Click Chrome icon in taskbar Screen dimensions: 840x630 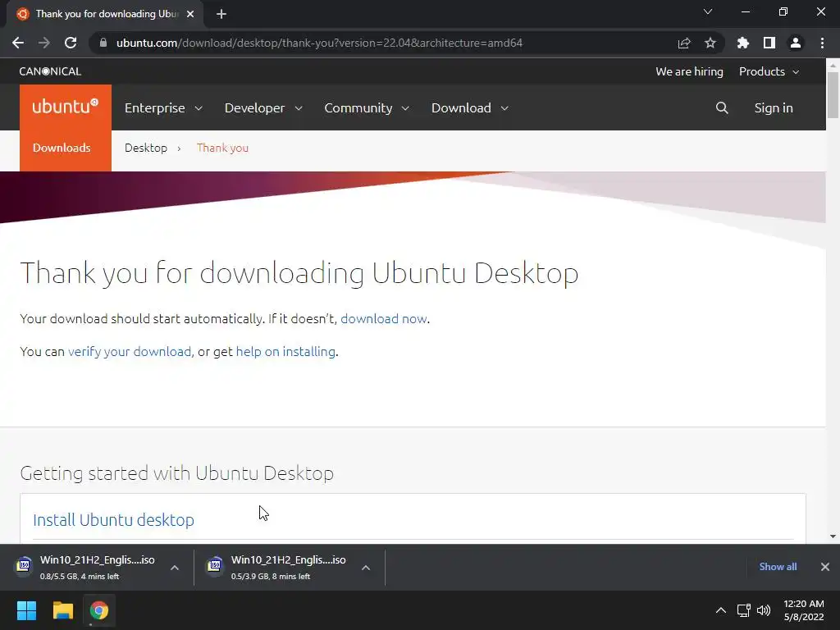(99, 610)
